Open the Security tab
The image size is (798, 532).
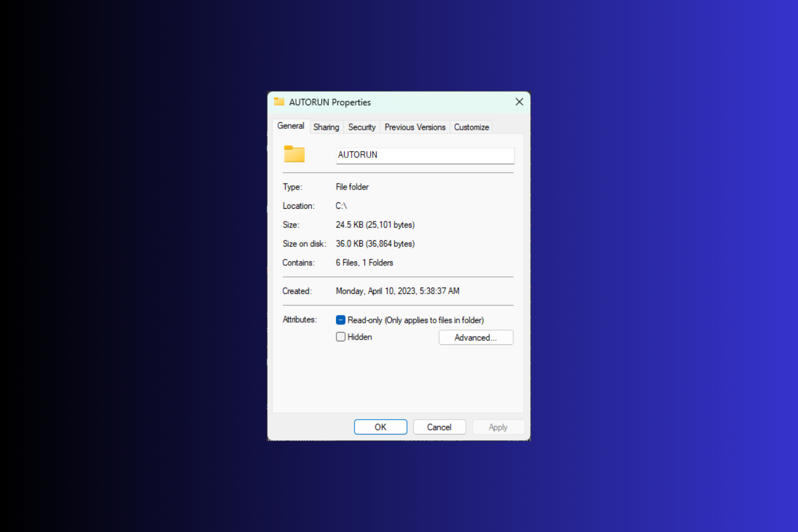click(x=361, y=126)
